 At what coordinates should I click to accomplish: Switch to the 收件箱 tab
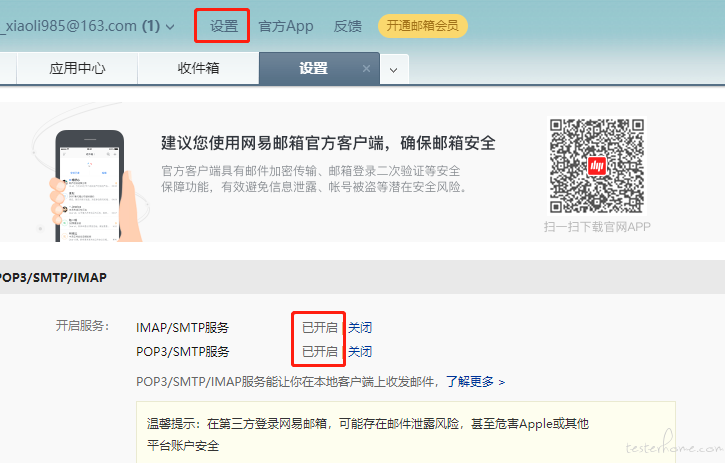198,68
